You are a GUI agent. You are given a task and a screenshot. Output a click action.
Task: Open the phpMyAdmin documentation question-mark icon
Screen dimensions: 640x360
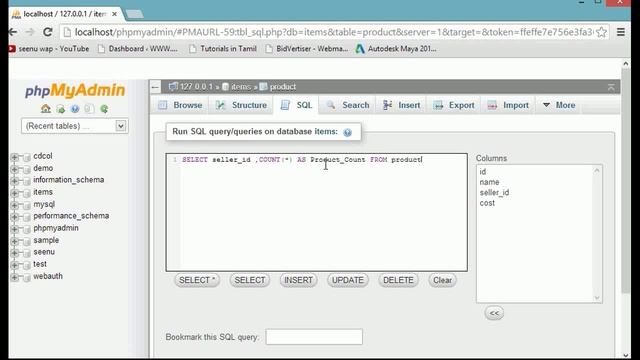[x=75, y=109]
